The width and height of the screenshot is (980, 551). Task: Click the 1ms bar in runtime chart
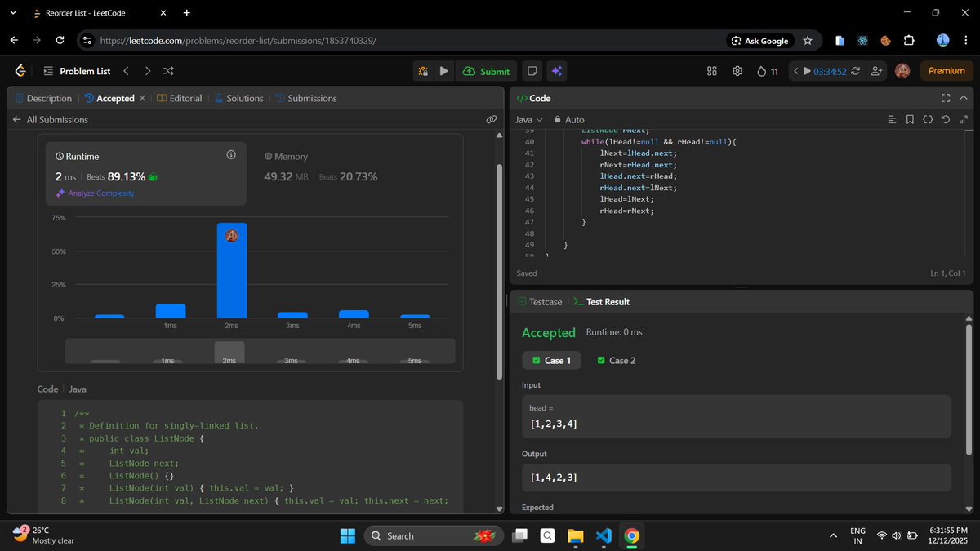(x=171, y=311)
